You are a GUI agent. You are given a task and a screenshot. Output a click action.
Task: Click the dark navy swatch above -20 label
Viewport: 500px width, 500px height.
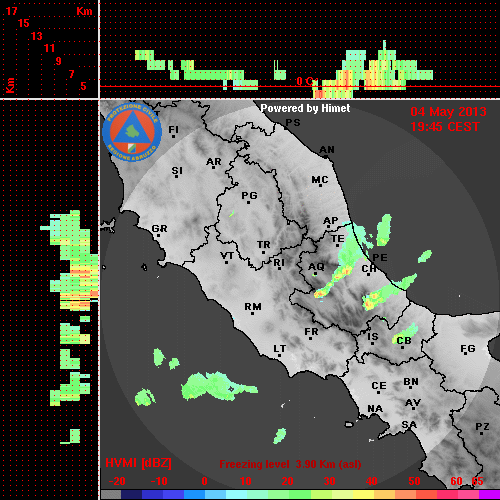(x=131, y=494)
